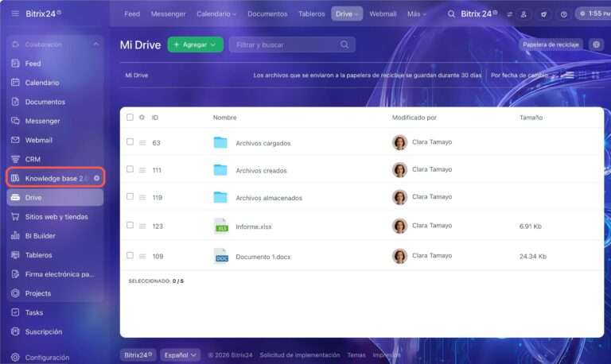Viewport: 611px width, 364px height.
Task: Click the Filtrar y buscar field
Action: 292,45
